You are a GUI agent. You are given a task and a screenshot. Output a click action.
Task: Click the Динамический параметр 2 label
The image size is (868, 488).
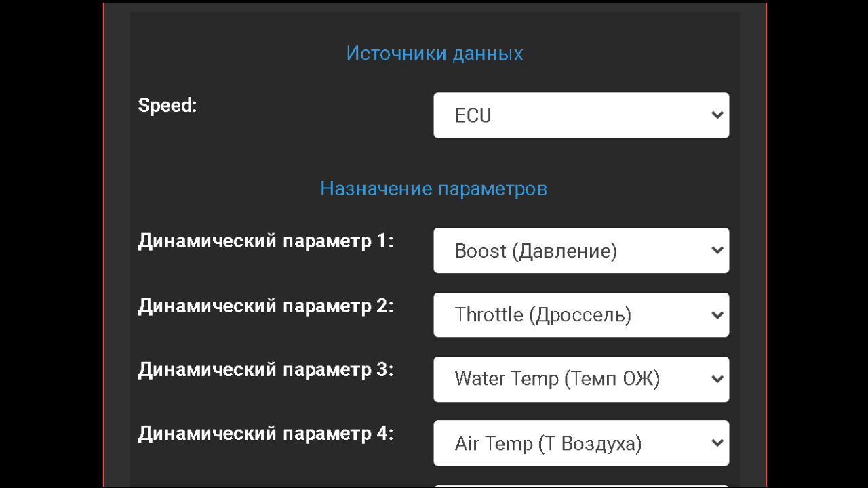(266, 306)
